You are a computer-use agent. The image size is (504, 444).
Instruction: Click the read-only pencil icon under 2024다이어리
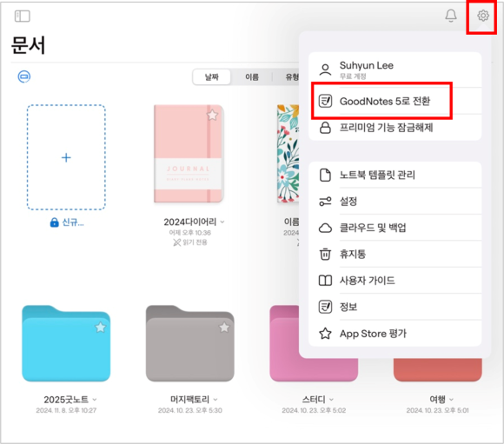[x=176, y=242]
